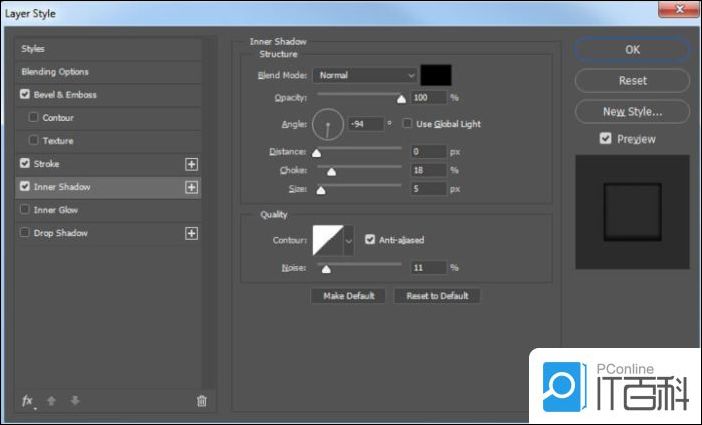
Task: Toggle Bevel & Emboss checkbox
Action: tap(25, 94)
